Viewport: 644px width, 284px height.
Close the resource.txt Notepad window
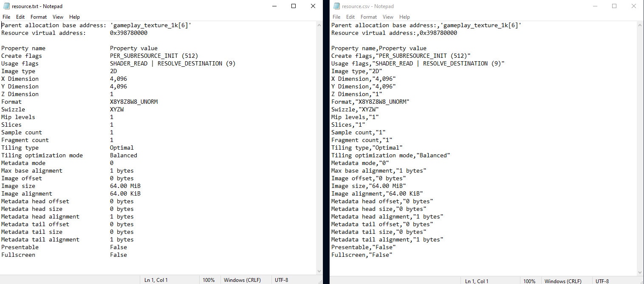tap(313, 6)
